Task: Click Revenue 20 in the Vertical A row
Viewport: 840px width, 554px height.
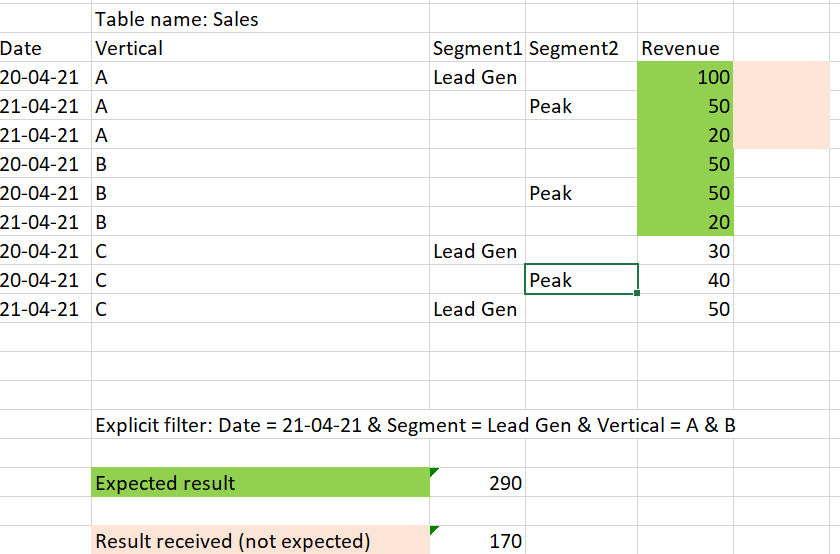Action: coord(685,134)
